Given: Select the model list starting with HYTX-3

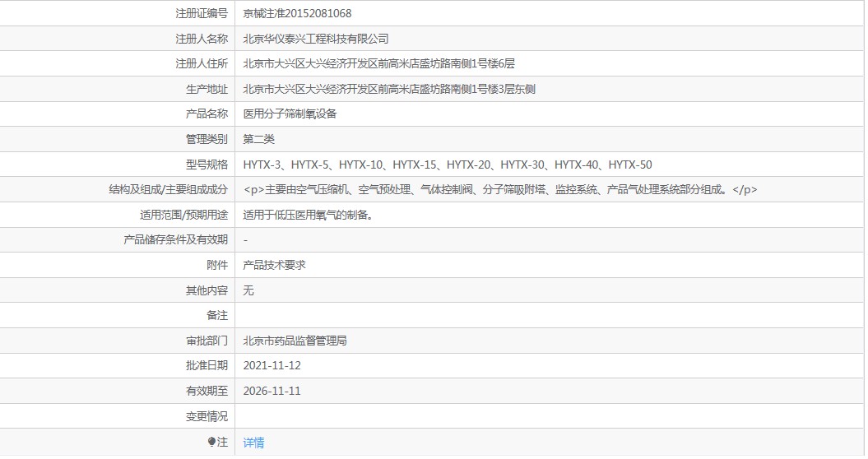Looking at the screenshot, I should pos(448,165).
